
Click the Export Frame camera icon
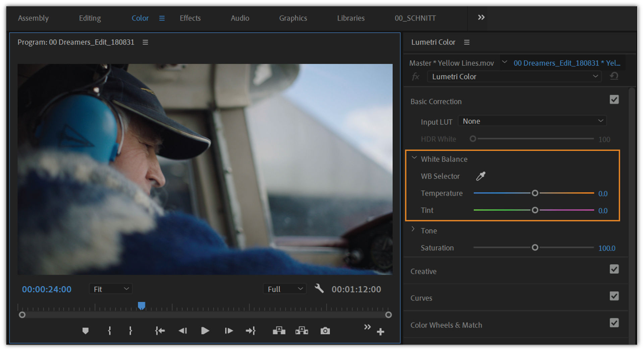pyautogui.click(x=325, y=331)
